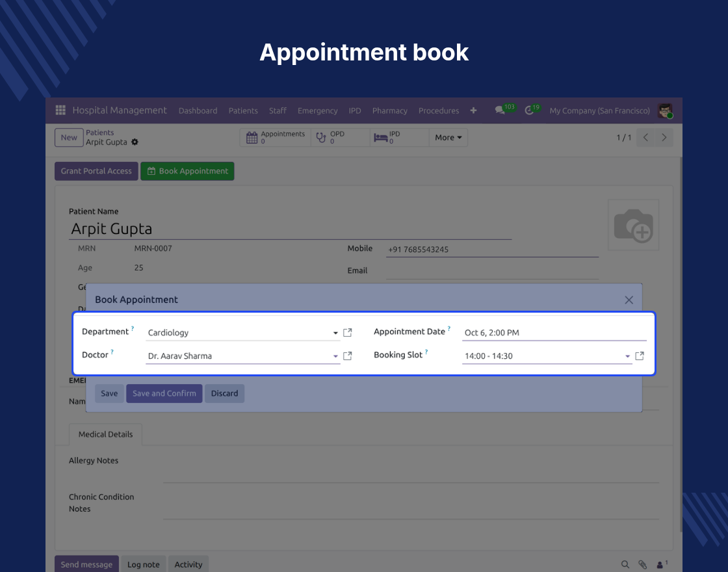The height and width of the screenshot is (572, 728).
Task: Go to next record arrow
Action: (x=664, y=137)
